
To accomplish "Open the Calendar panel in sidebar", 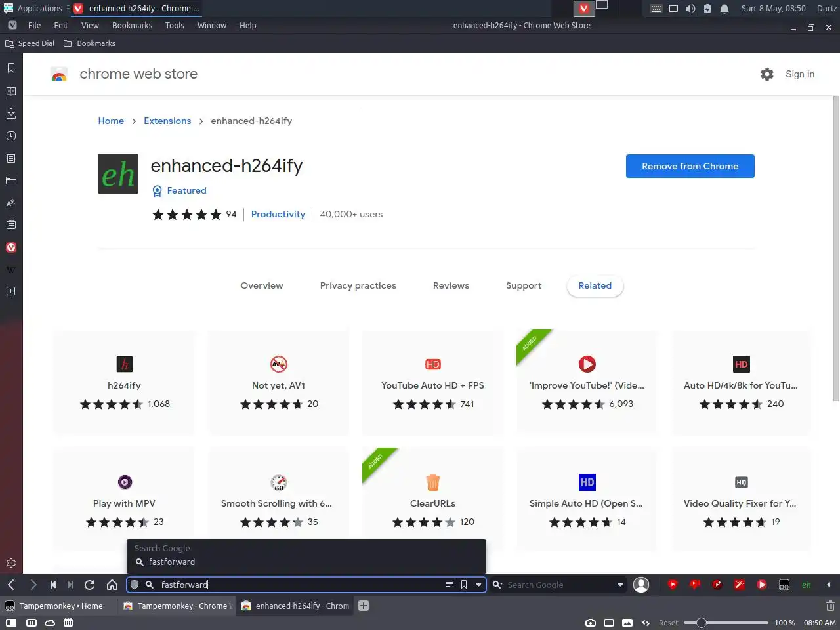I will click(11, 225).
